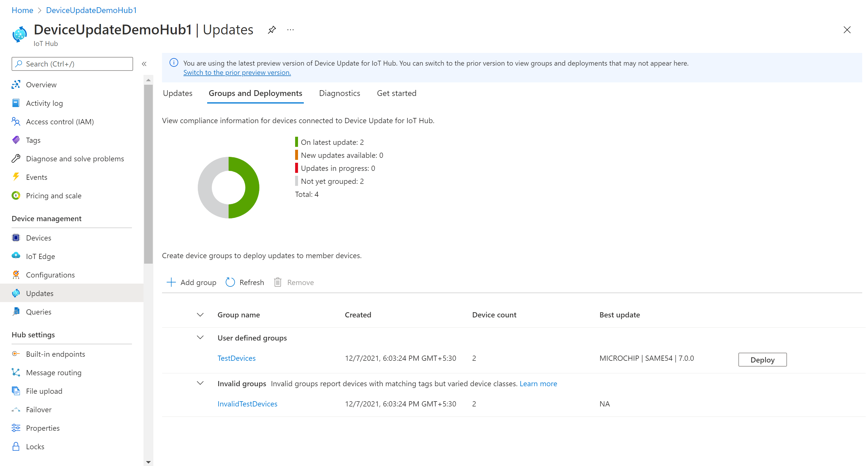868x466 pixels.
Task: Click the sidebar Search input field
Action: (x=72, y=64)
